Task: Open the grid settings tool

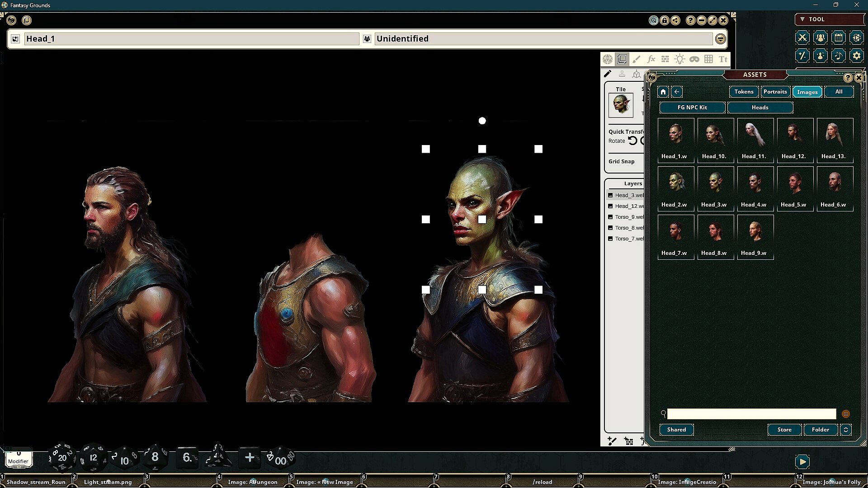Action: click(708, 59)
